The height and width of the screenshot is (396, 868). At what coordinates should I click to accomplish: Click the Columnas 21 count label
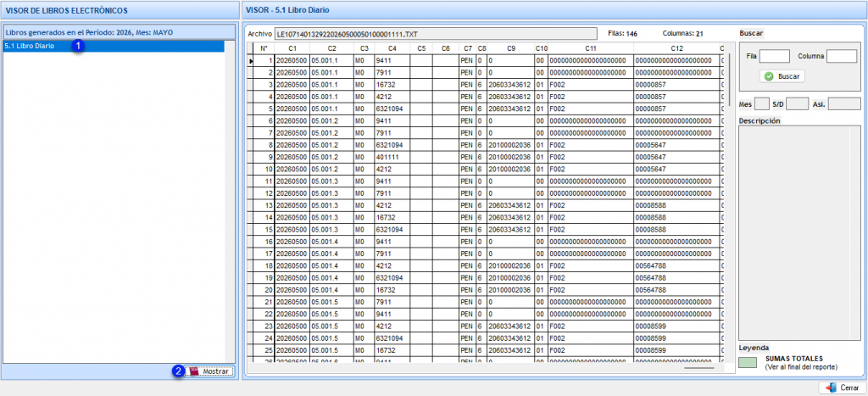point(682,34)
